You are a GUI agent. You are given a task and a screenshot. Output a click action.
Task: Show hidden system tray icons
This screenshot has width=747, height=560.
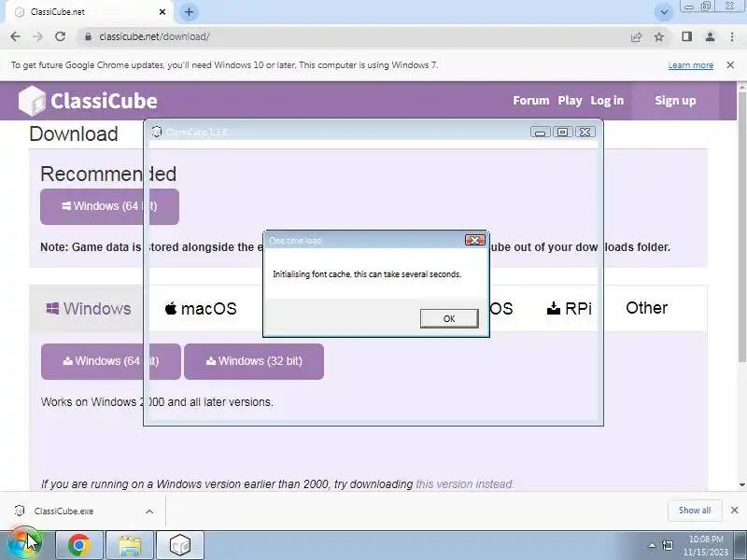point(652,545)
